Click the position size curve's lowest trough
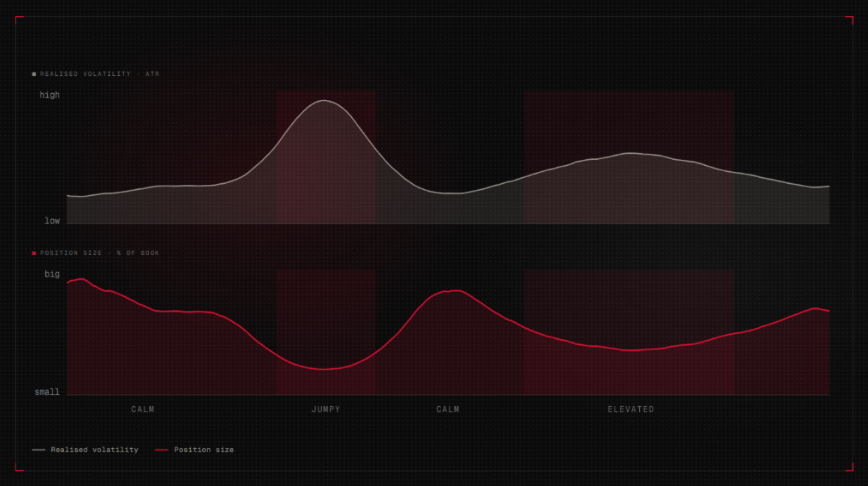The image size is (868, 486). pyautogui.click(x=324, y=369)
